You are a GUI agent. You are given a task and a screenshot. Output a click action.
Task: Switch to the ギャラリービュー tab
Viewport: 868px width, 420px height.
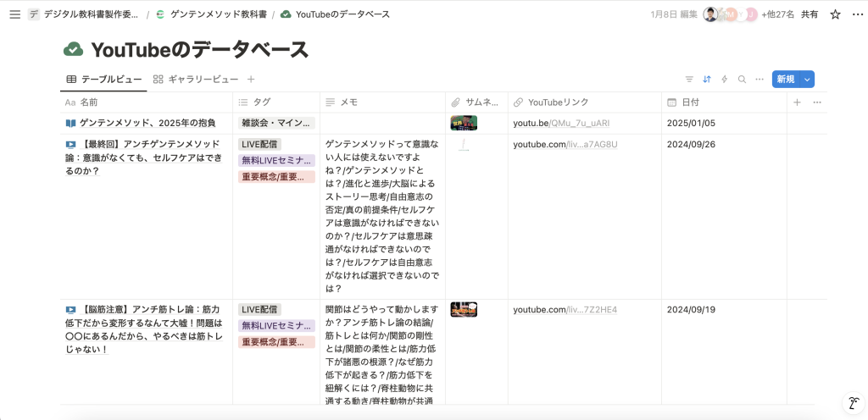pyautogui.click(x=196, y=80)
